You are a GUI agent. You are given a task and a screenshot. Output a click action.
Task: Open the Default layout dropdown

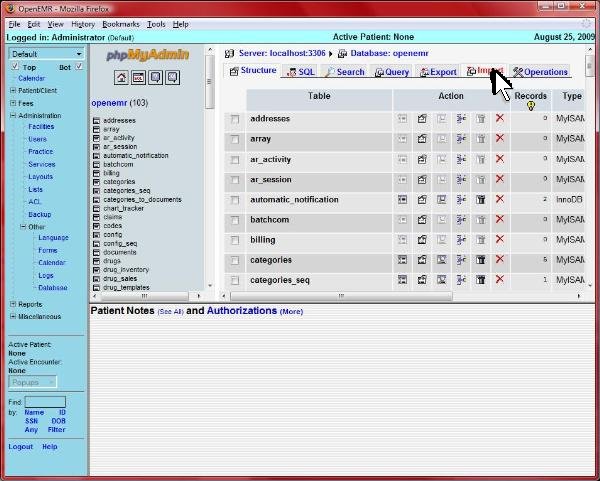point(46,54)
